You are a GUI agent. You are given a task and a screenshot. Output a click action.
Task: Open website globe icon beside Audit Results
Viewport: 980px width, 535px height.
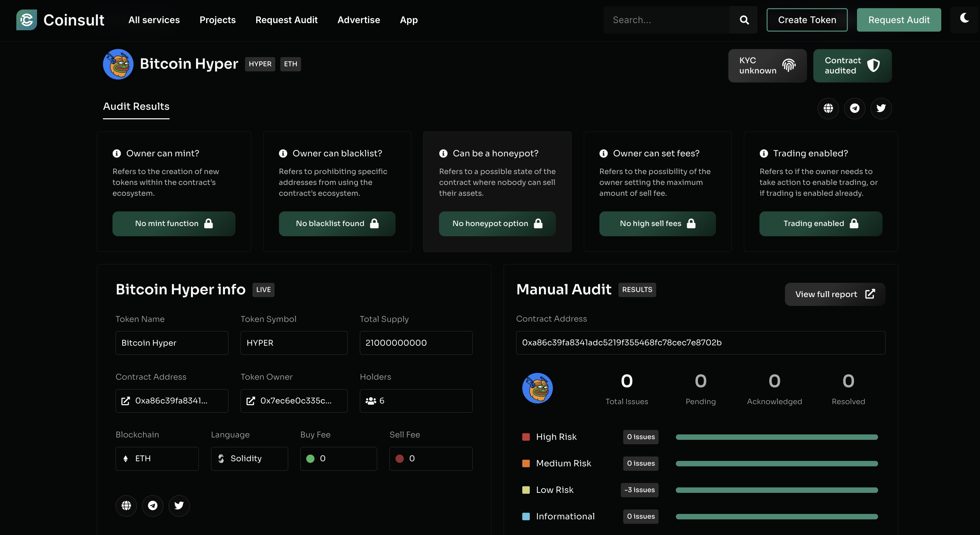coord(828,108)
